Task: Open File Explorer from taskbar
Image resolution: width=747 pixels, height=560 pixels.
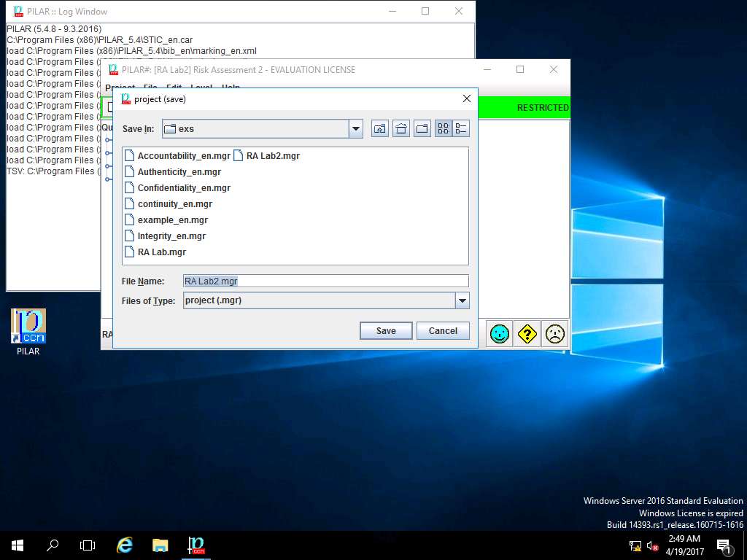Action: [x=160, y=545]
